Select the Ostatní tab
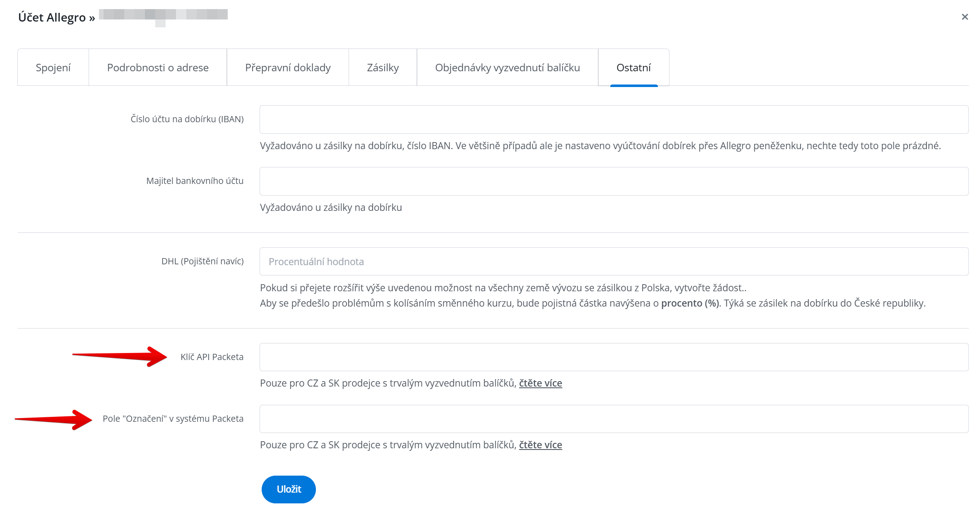The width and height of the screenshot is (980, 527). [633, 68]
